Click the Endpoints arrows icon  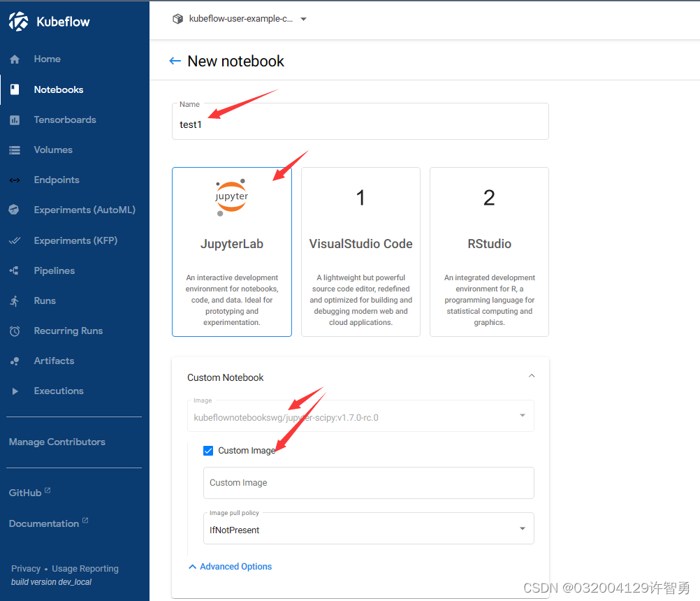point(15,180)
